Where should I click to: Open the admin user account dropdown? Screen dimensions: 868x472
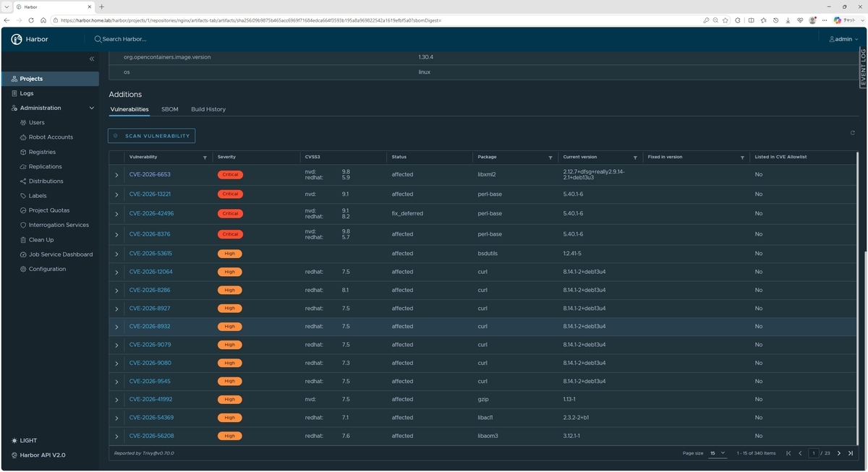click(843, 39)
